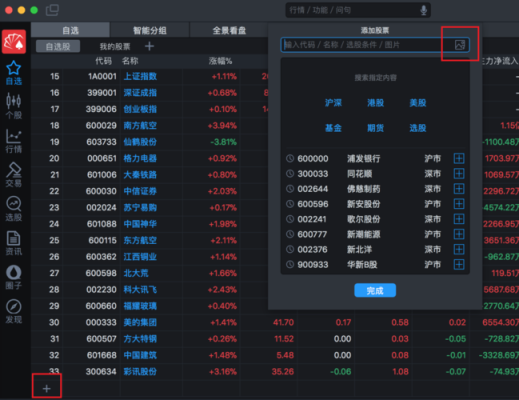519x400 pixels.
Task: Open stock 东方航空 in the list
Action: [x=140, y=240]
